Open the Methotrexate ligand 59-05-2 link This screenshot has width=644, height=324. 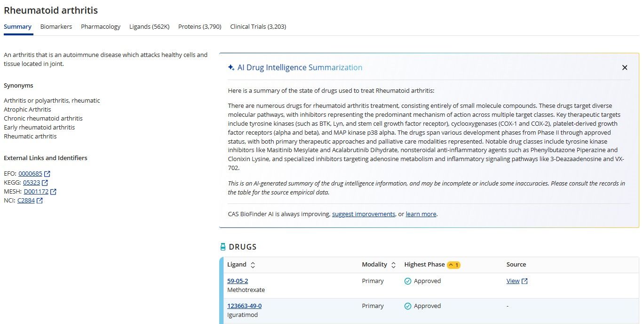(238, 281)
